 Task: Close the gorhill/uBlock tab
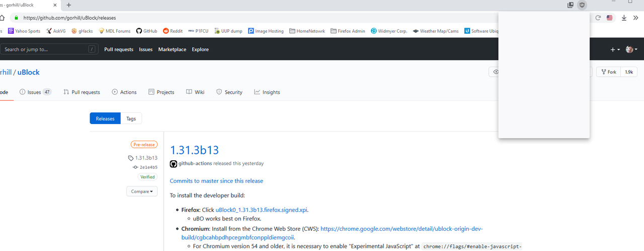[x=54, y=5]
